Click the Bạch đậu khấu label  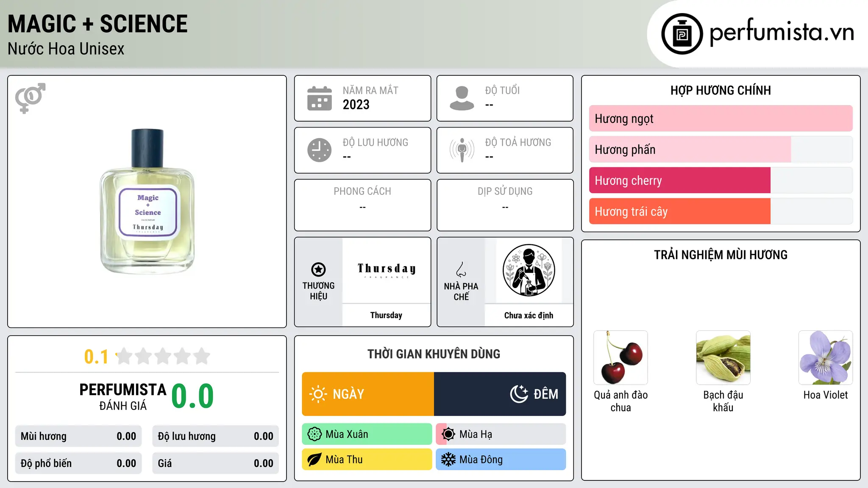point(723,401)
